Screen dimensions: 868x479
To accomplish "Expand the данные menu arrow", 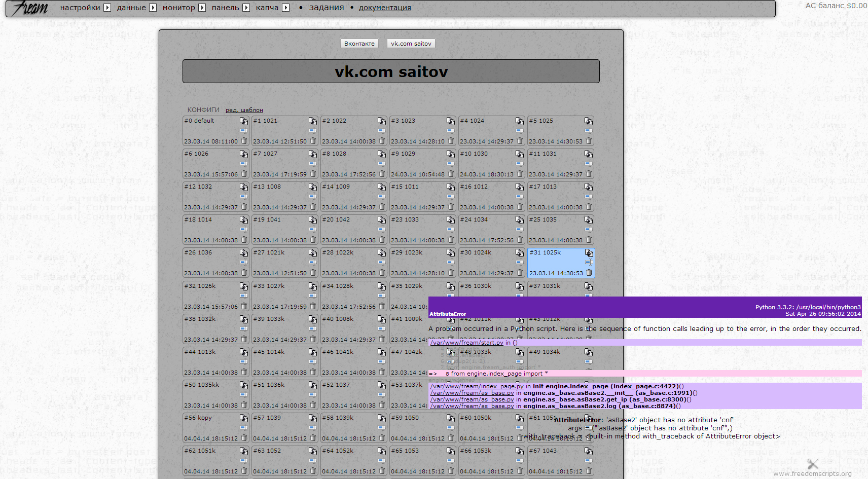I will [153, 8].
